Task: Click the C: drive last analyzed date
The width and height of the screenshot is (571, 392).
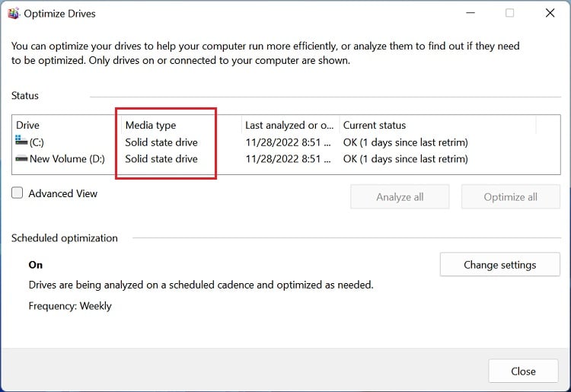Action: click(288, 142)
